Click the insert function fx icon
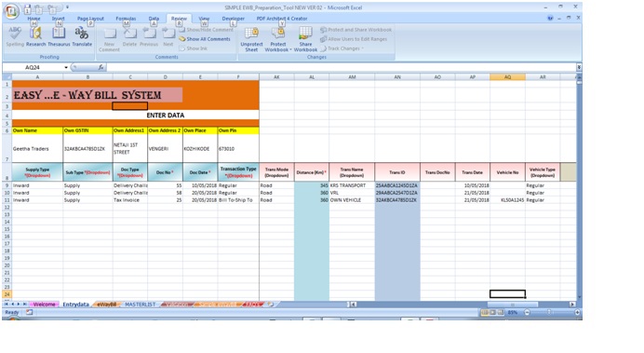 pos(101,67)
